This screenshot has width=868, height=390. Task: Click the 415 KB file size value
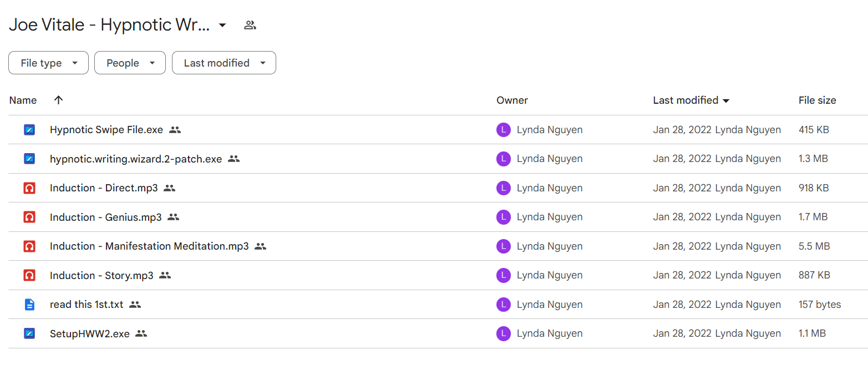point(814,130)
